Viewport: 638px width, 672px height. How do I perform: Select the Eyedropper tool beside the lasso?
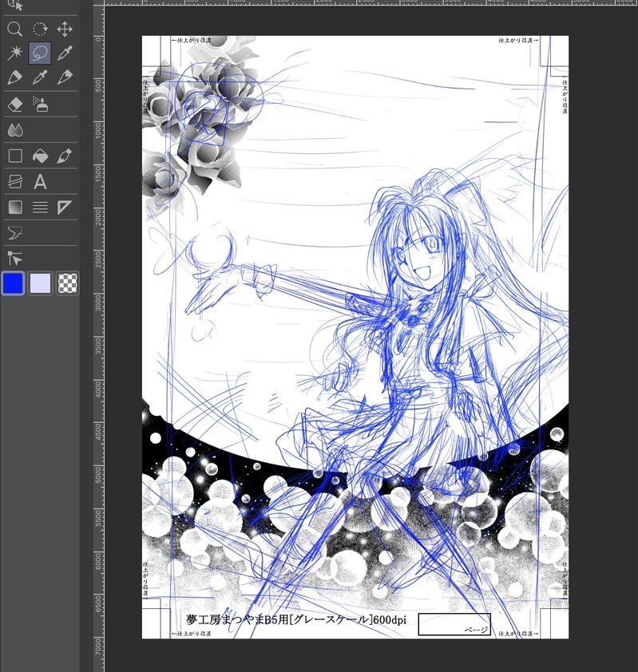tap(65, 53)
